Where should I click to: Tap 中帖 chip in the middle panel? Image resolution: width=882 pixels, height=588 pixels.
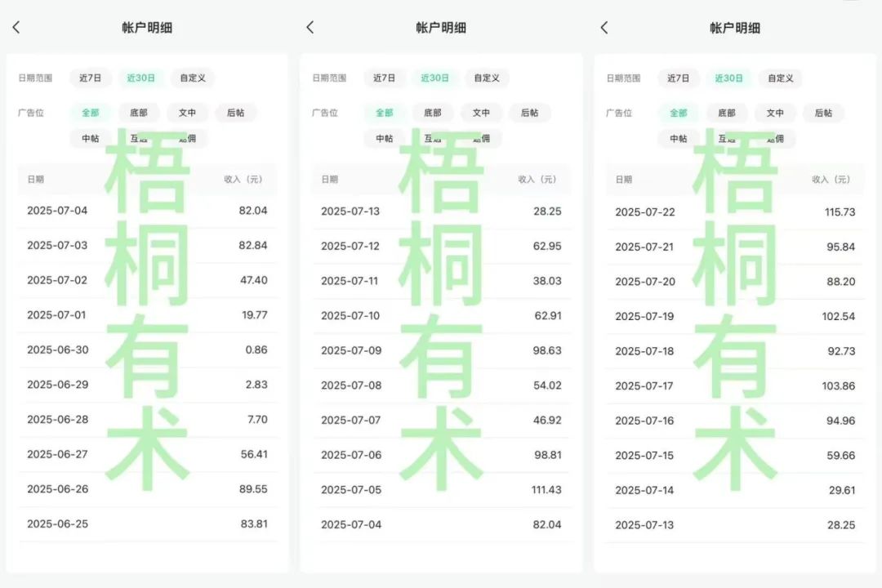point(385,139)
